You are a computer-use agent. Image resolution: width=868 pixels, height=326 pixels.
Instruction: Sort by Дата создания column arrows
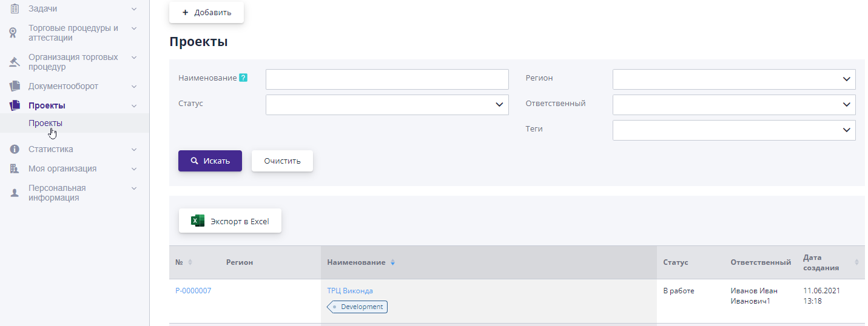[856, 262]
